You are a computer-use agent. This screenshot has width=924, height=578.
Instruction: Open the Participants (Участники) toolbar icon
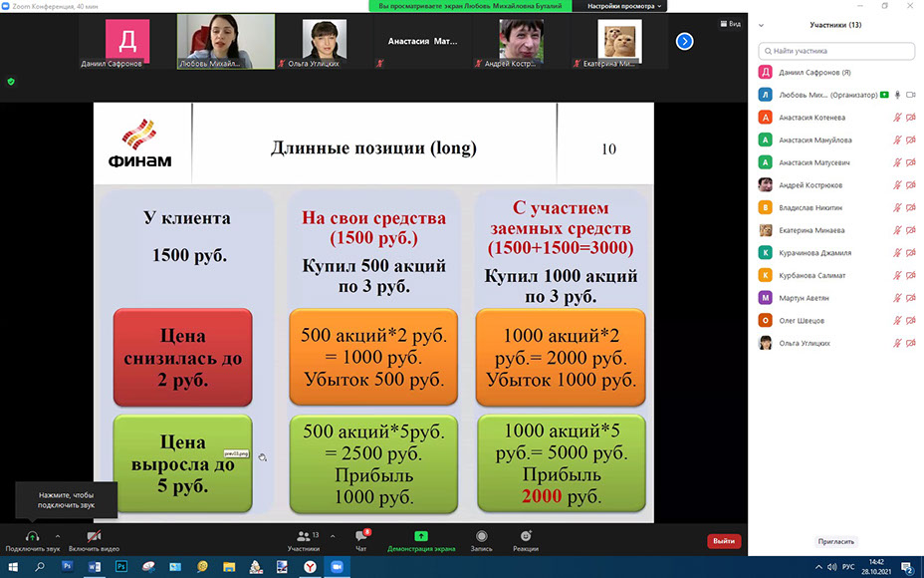pos(303,537)
